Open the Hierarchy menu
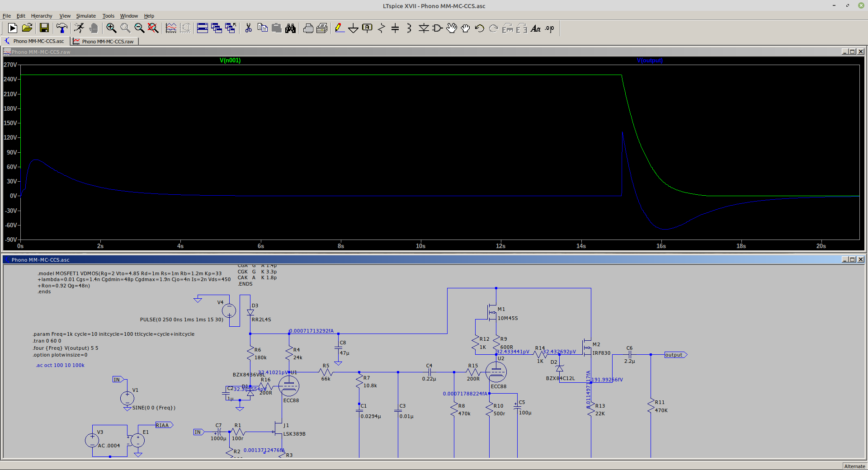The width and height of the screenshot is (868, 470). click(x=42, y=16)
